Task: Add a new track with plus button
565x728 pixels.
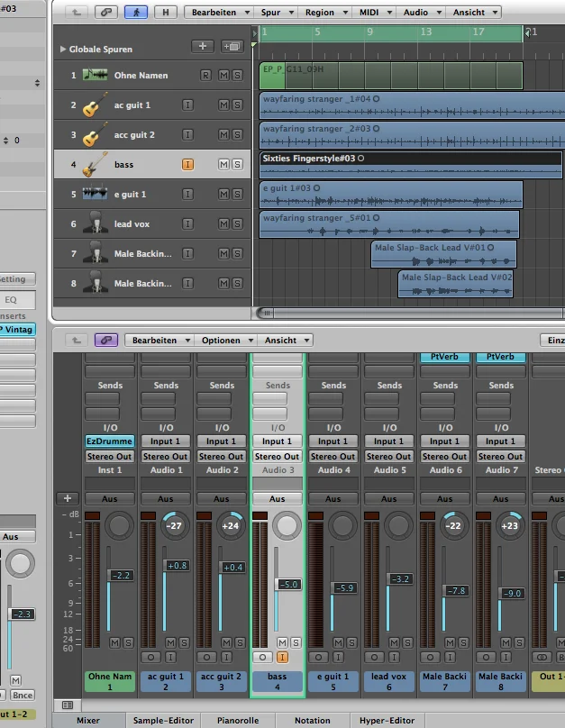Action: (x=202, y=46)
